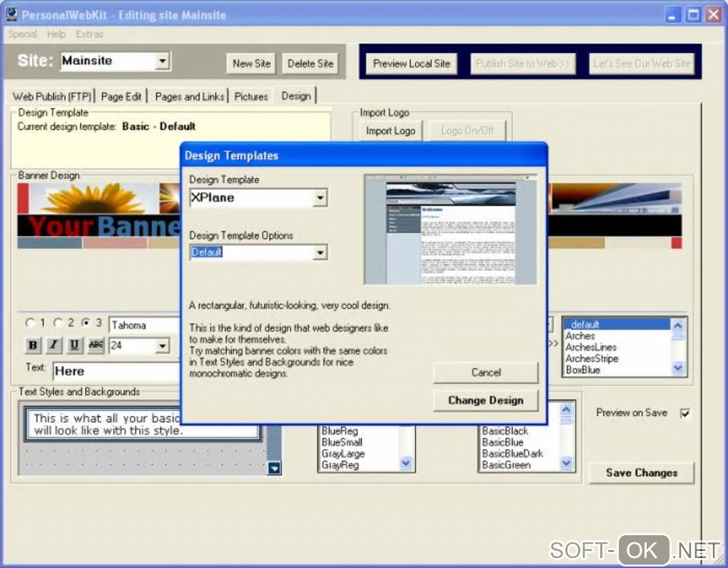
Task: Click the Delete Site button
Action: click(x=310, y=64)
